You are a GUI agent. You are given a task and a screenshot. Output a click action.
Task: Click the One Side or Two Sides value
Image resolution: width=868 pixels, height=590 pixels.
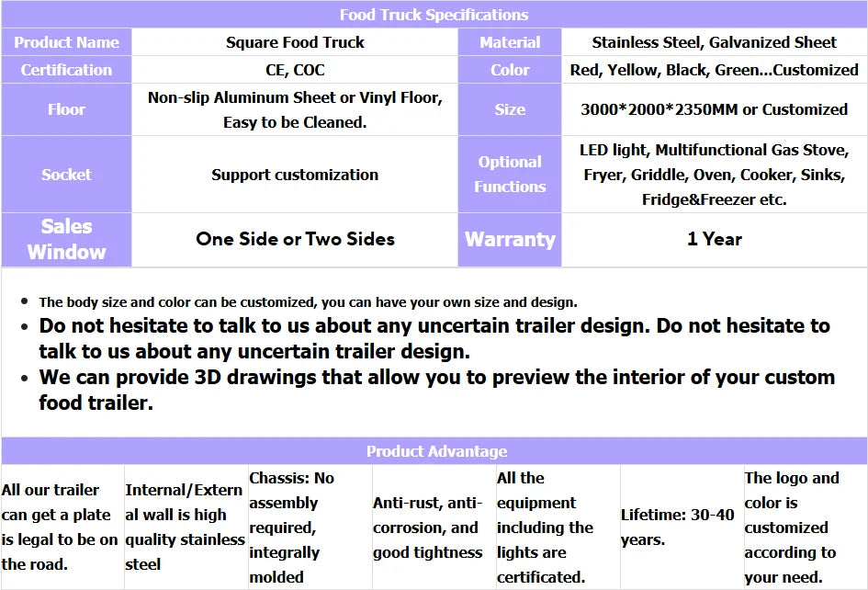294,240
